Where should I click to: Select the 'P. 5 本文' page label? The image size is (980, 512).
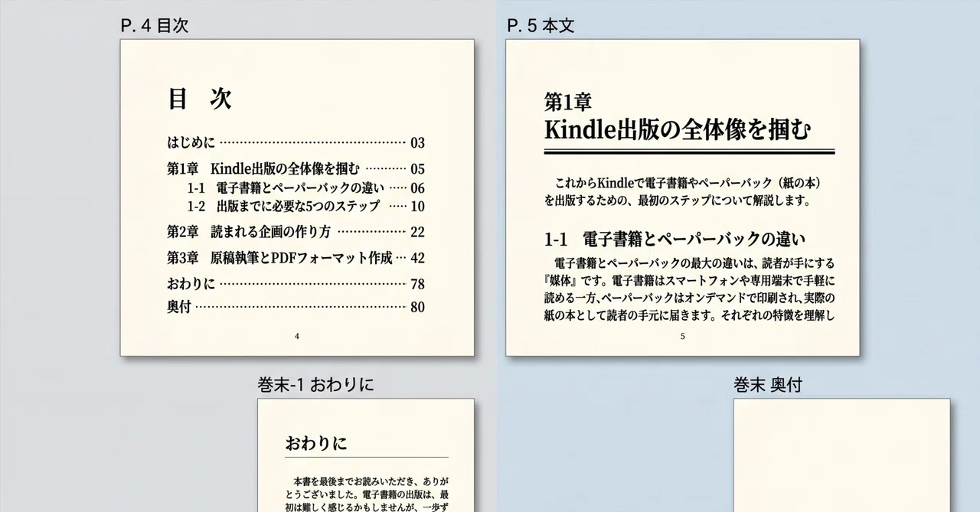(x=540, y=26)
